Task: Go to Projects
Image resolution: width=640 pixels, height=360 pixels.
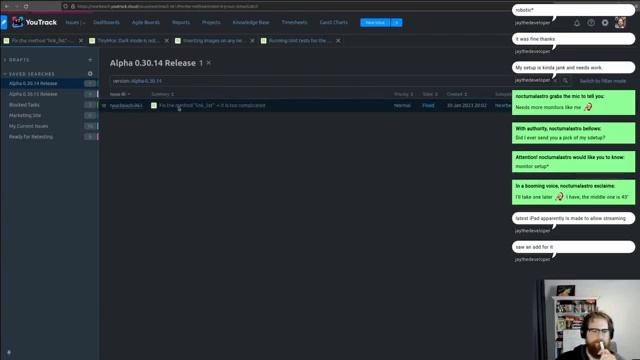Action: coord(211,22)
